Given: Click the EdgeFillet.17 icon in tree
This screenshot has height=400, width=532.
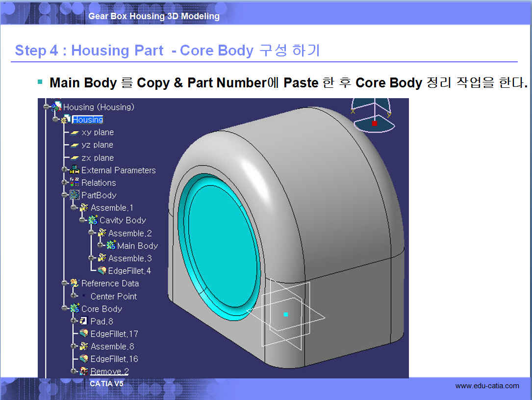Looking at the screenshot, I should (x=84, y=334).
